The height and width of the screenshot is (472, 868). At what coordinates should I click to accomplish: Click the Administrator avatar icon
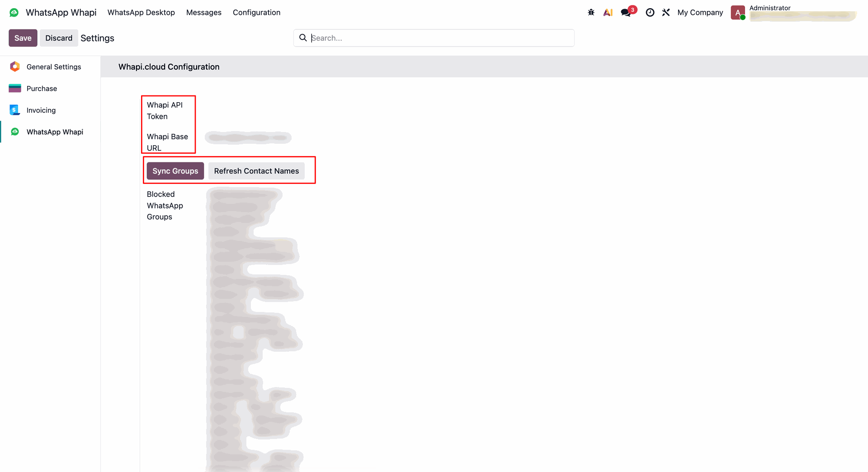tap(738, 13)
